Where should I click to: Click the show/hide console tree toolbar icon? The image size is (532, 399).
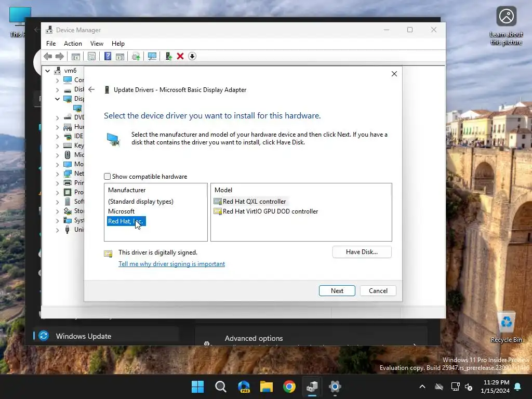(76, 56)
